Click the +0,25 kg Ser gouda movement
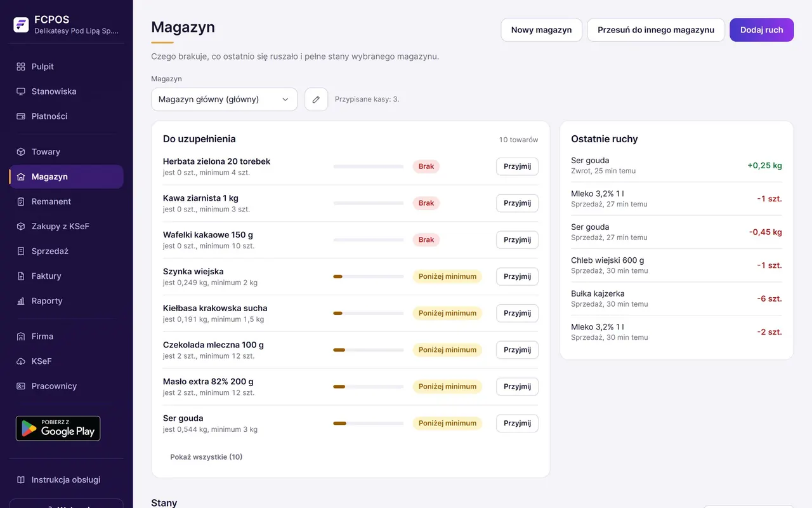The height and width of the screenshot is (508, 812). coord(764,166)
